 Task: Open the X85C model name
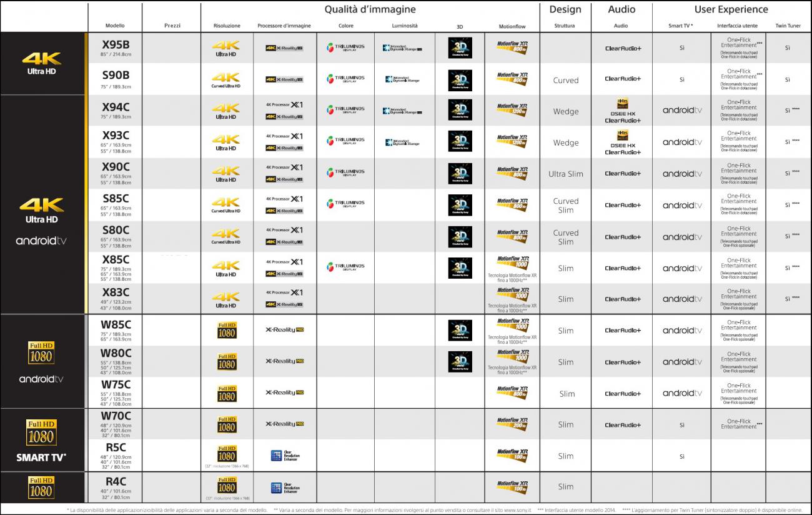coord(116,259)
